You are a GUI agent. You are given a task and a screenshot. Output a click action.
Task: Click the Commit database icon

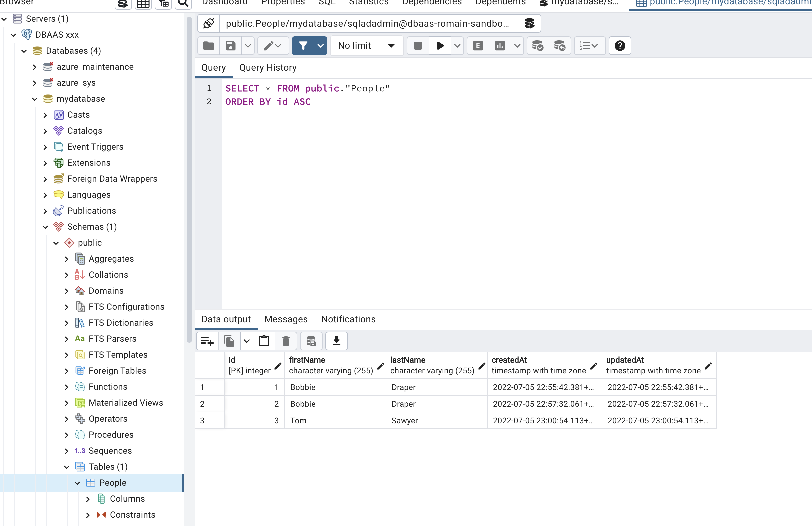[538, 46]
